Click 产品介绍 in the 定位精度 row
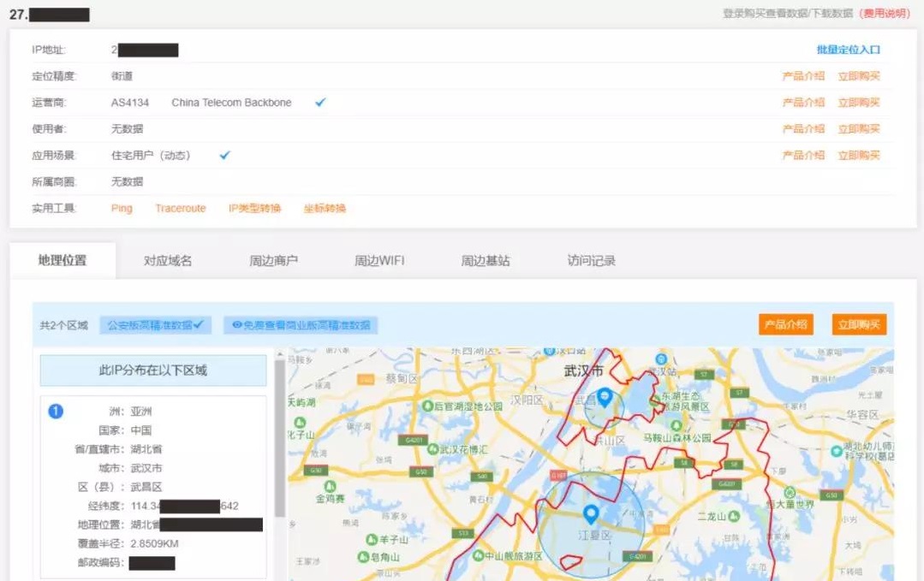The height and width of the screenshot is (581, 924). pyautogui.click(x=803, y=76)
